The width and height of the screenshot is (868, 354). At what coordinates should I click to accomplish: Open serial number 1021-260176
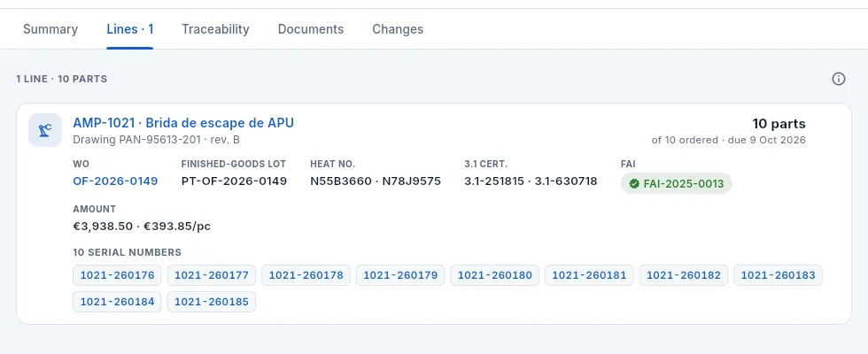point(117,275)
